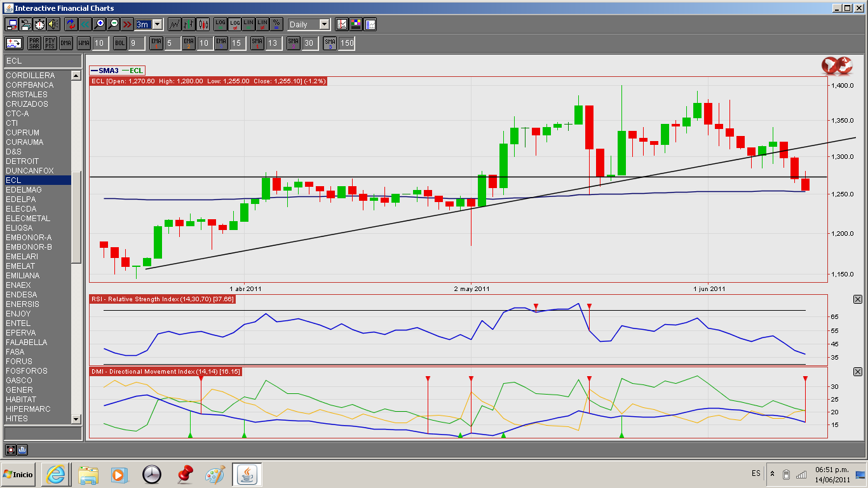Open the Daily interval dropdown
868x488 pixels.
324,24
